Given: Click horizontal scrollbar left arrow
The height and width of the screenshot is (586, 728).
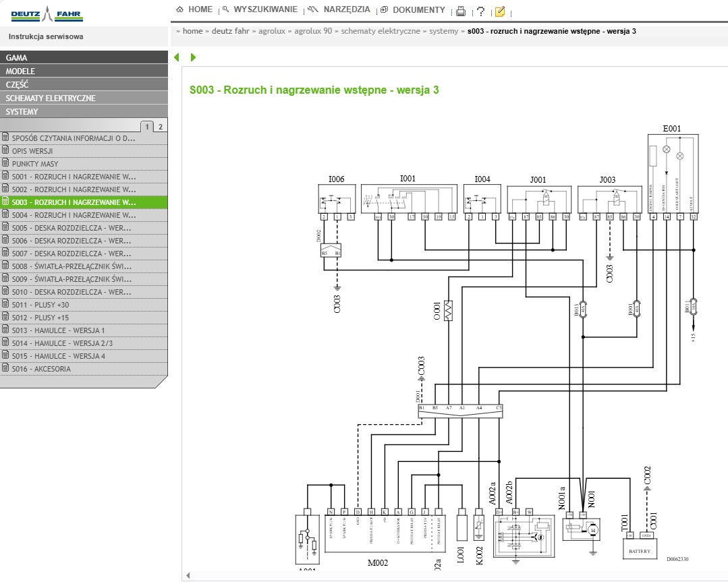Looking at the screenshot, I should tap(188, 575).
